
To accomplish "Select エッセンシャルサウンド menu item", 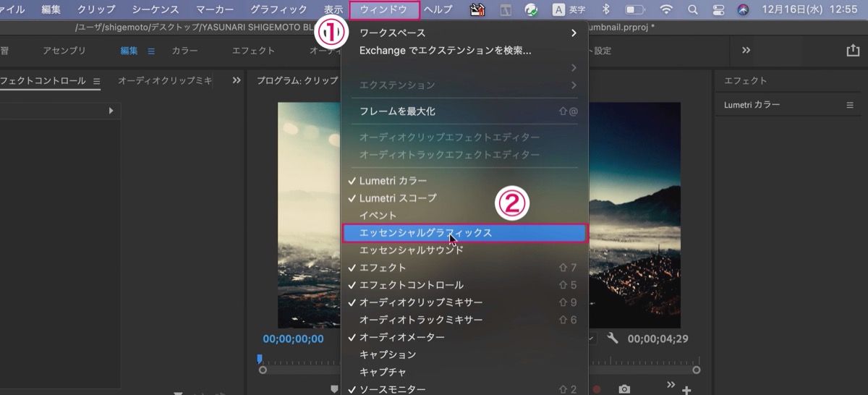I will pyautogui.click(x=464, y=250).
